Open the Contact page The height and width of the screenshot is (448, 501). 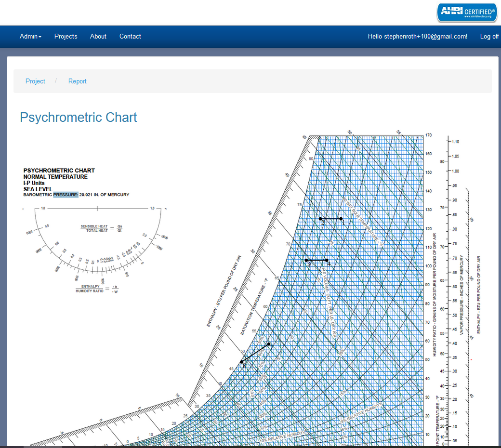pyautogui.click(x=130, y=37)
